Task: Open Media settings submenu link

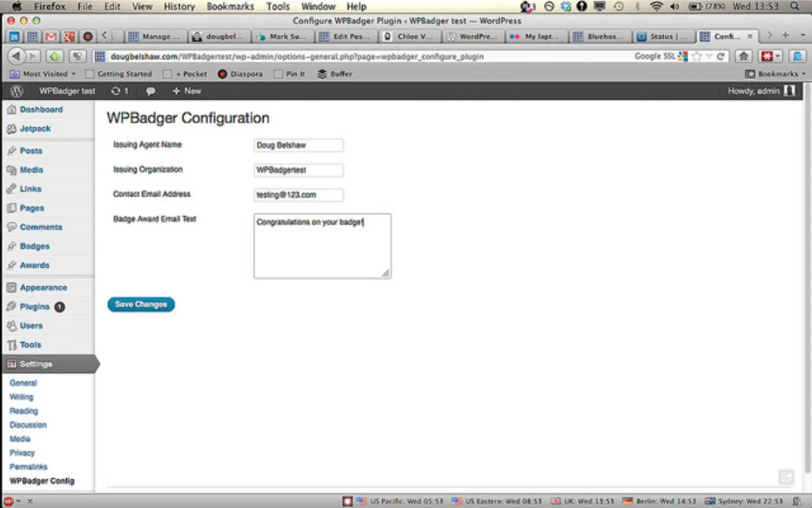Action: 20,439
